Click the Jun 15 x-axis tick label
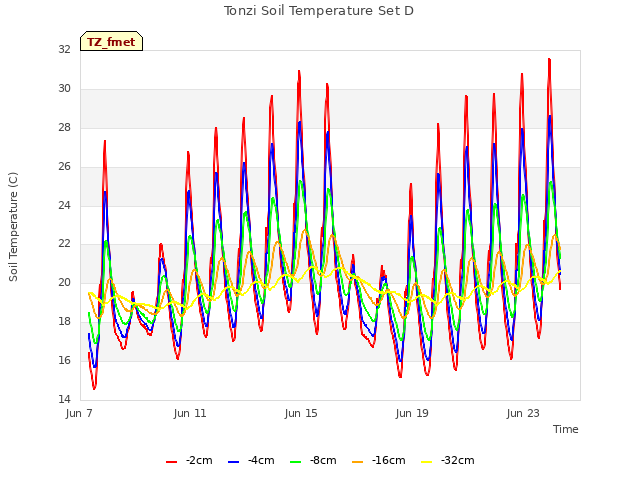 301,413
